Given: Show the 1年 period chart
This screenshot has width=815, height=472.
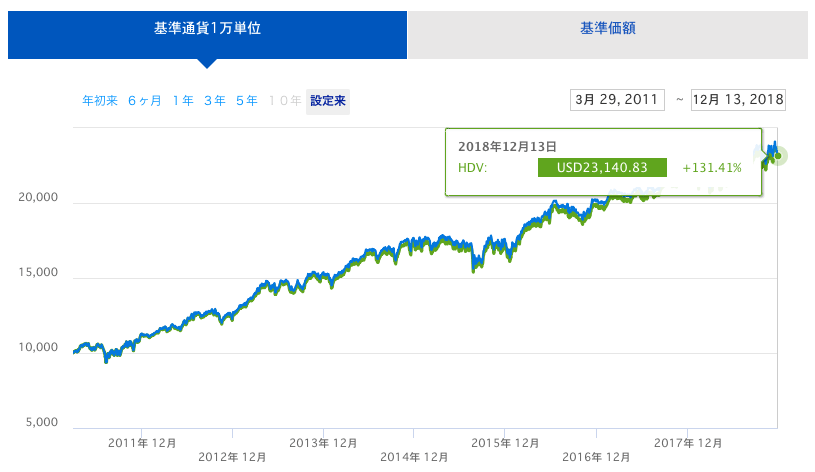Looking at the screenshot, I should (x=183, y=101).
